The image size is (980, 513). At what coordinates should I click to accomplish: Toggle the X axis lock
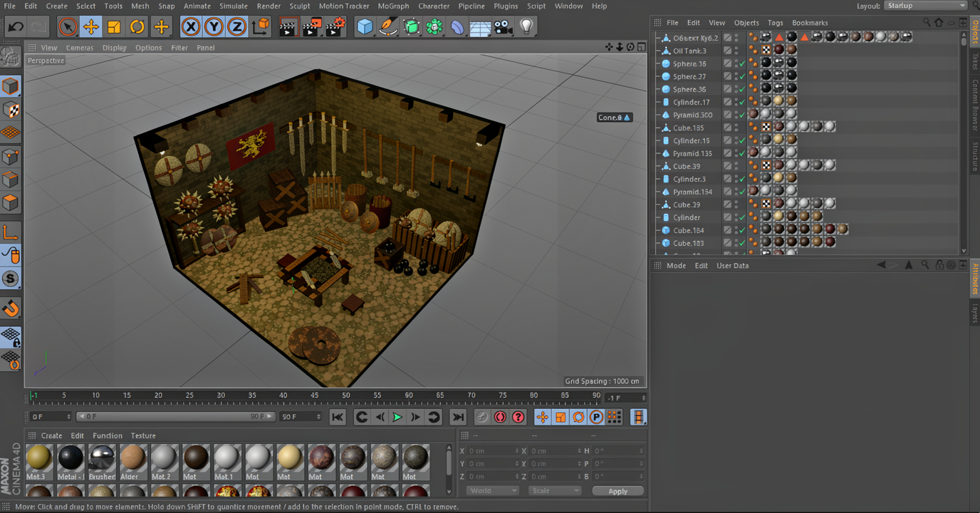coord(190,27)
